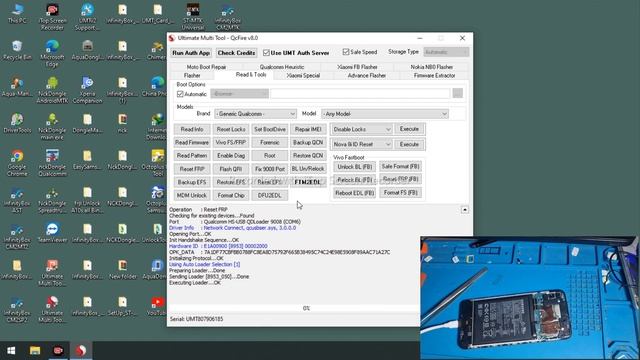Click Execute beside Nova B ID Reset
Viewport: 640px width, 360px height.
(x=409, y=144)
